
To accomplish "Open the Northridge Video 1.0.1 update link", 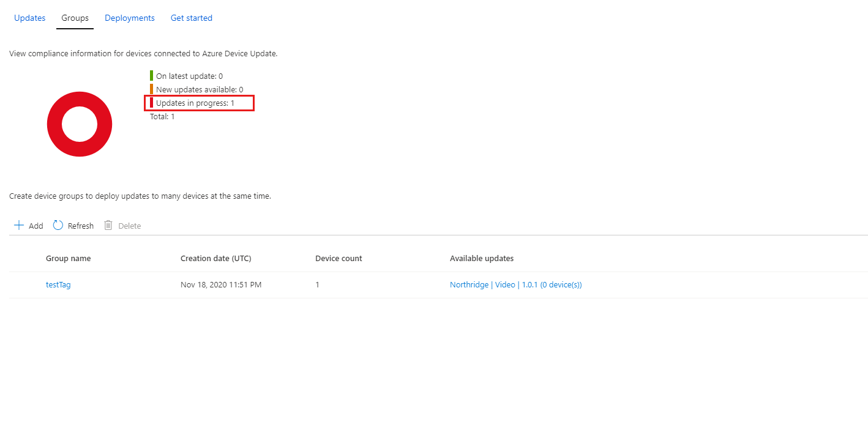I will pyautogui.click(x=515, y=284).
